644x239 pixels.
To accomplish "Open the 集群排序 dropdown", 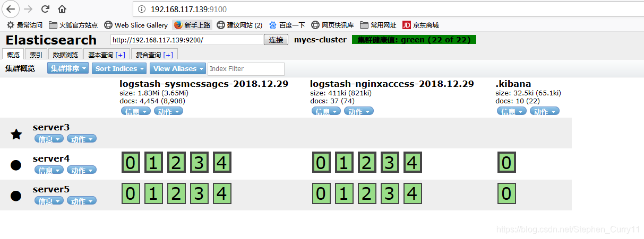I will (68, 68).
